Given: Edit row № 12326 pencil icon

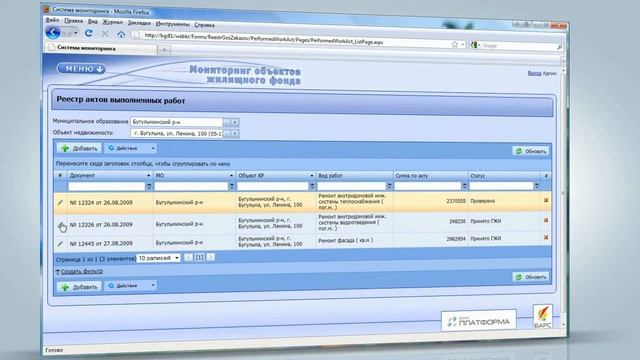Looking at the screenshot, I should [60, 225].
